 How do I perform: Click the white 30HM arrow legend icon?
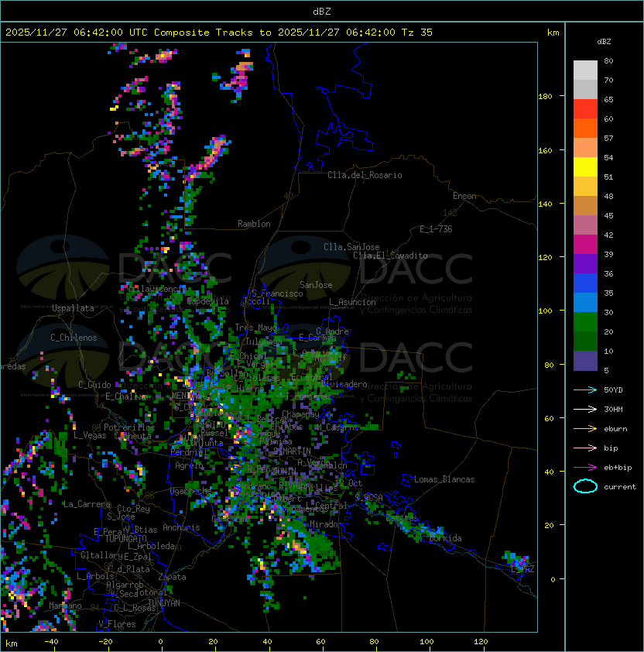point(585,409)
